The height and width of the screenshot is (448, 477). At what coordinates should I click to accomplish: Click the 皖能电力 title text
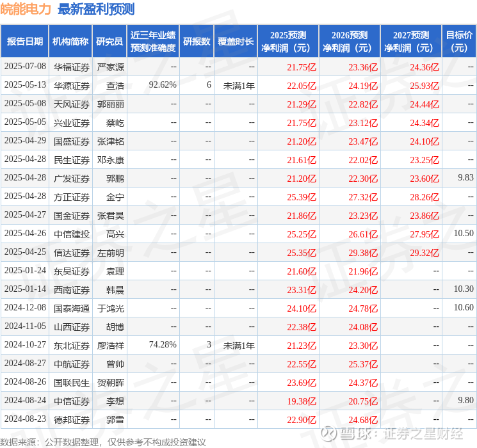tap(26, 9)
